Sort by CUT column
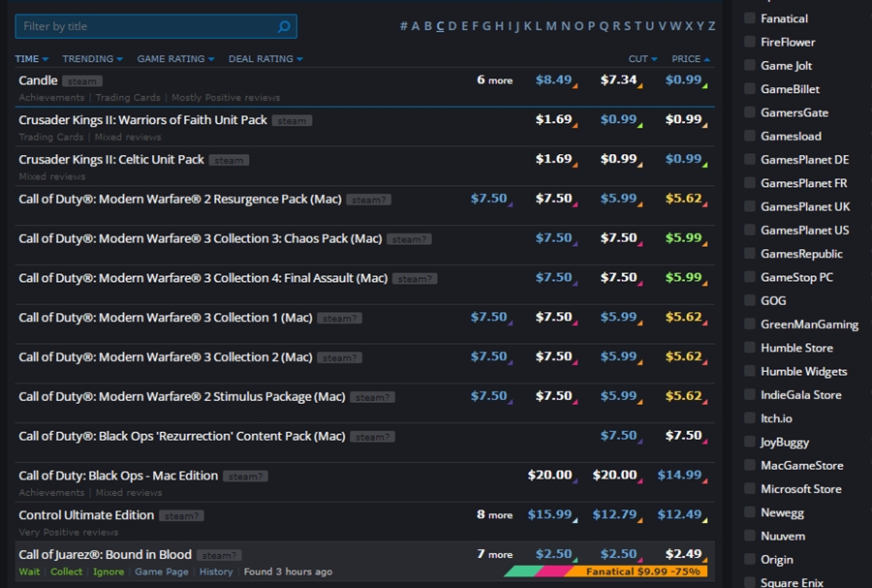Image resolution: width=872 pixels, height=588 pixels. coord(643,59)
